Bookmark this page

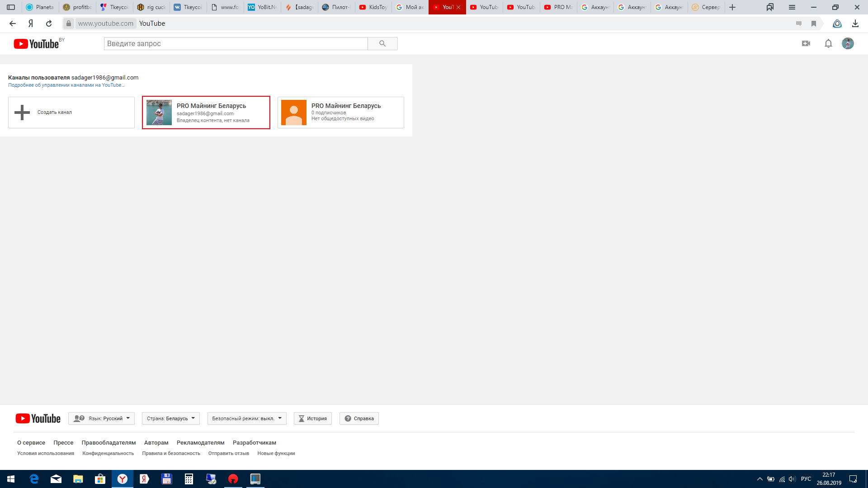coord(814,23)
